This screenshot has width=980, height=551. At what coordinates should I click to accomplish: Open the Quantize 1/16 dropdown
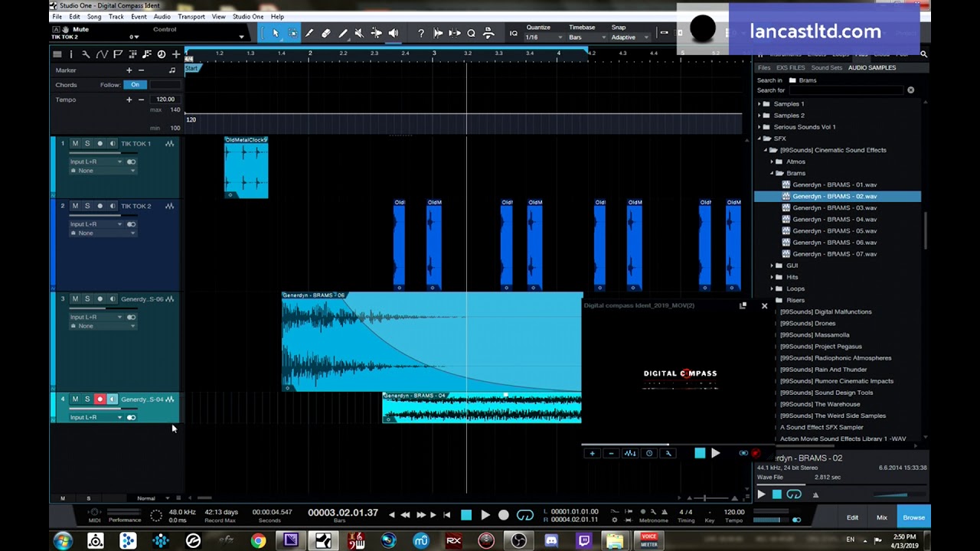point(544,37)
